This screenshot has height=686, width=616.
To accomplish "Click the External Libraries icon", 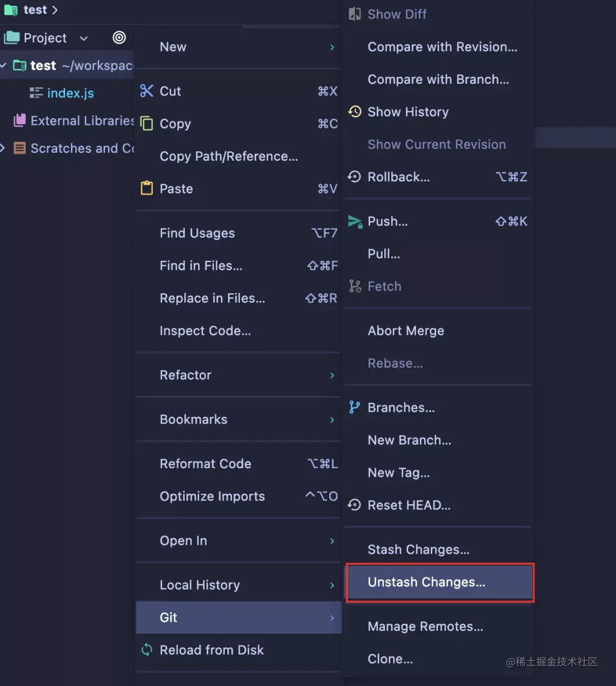I will [x=20, y=120].
